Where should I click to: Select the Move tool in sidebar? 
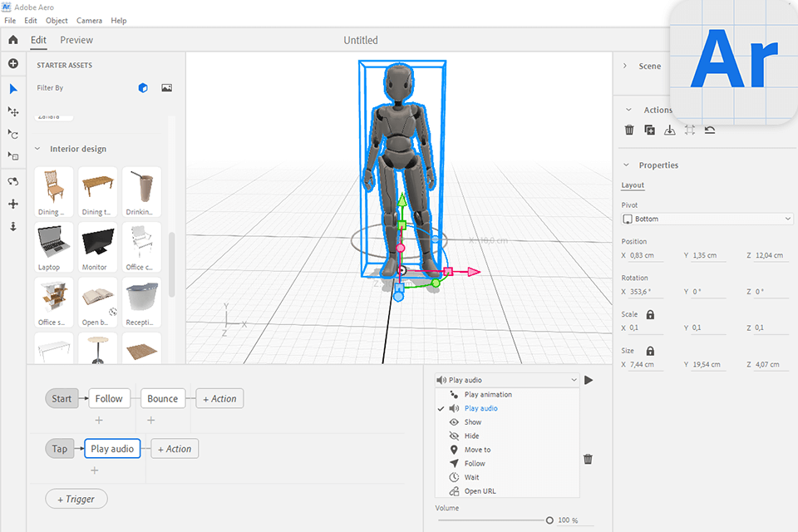click(x=13, y=111)
